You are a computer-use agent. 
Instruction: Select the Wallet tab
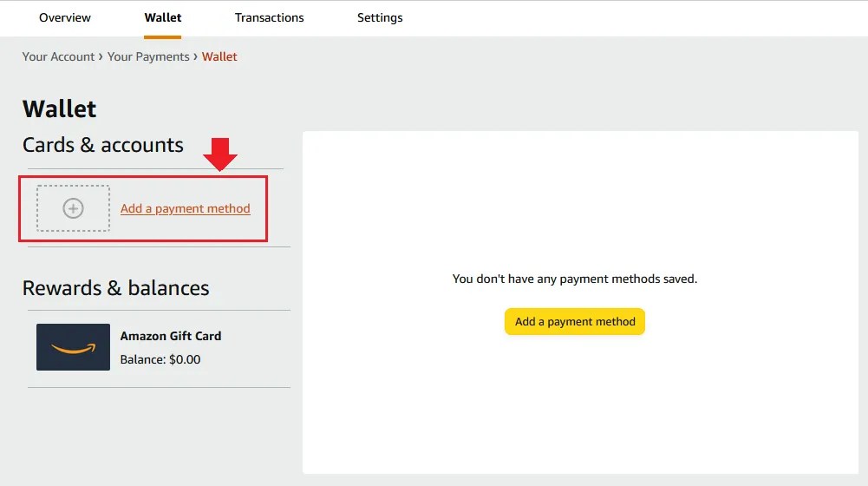tap(163, 17)
